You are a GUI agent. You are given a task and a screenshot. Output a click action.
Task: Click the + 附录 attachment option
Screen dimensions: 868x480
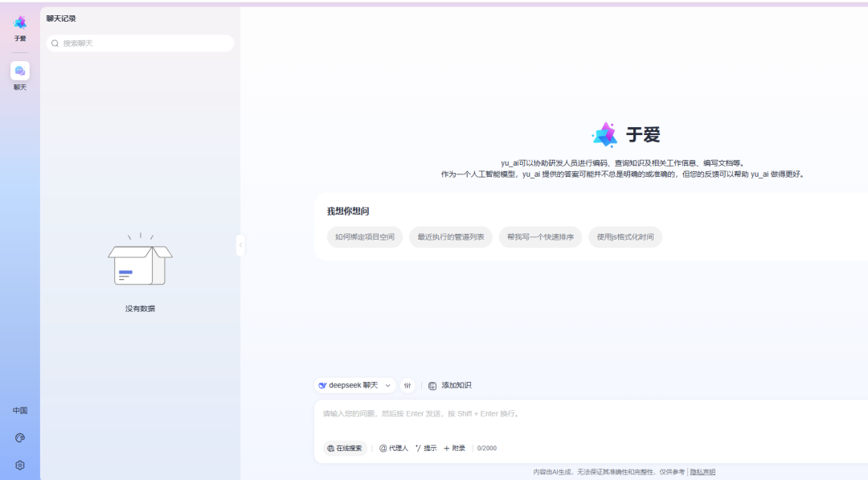454,448
